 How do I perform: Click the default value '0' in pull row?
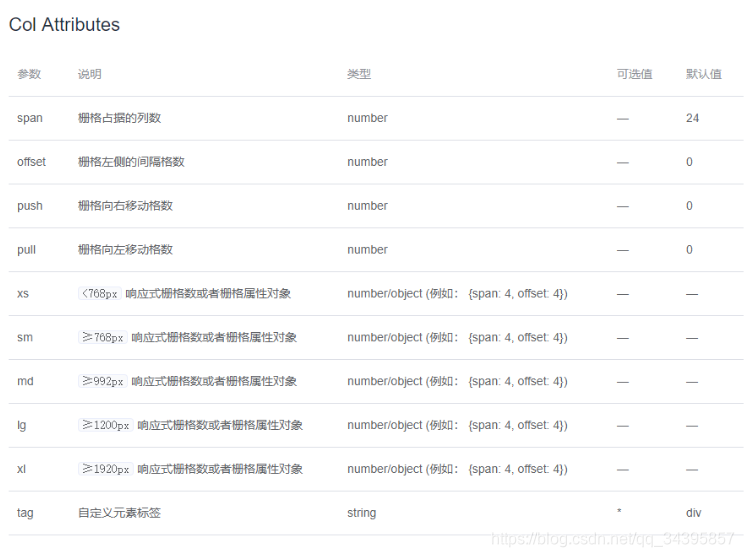click(x=689, y=250)
